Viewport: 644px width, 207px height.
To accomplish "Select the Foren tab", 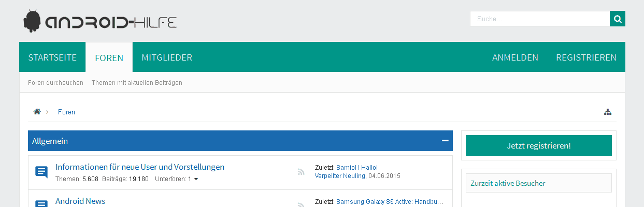I will click(109, 57).
